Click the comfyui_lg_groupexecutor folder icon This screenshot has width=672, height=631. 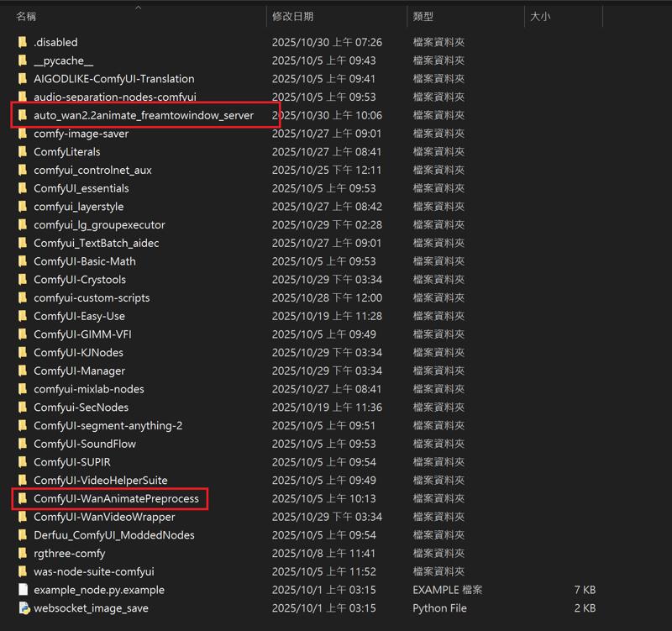click(x=23, y=224)
